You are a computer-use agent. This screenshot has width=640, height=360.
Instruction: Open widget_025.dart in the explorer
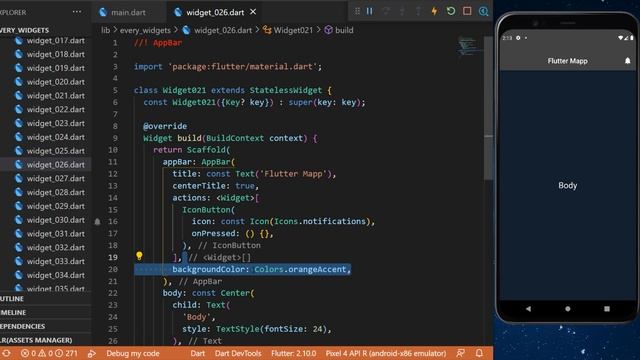tap(56, 151)
